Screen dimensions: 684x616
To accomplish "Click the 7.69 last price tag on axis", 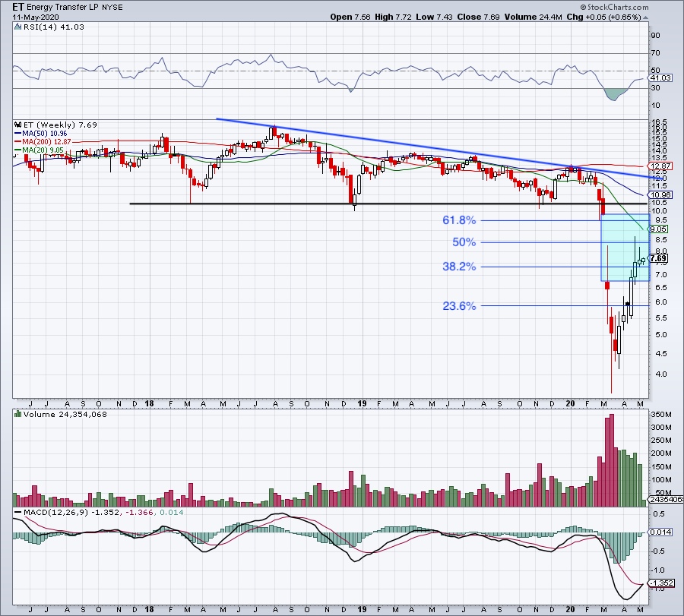I will click(x=658, y=258).
